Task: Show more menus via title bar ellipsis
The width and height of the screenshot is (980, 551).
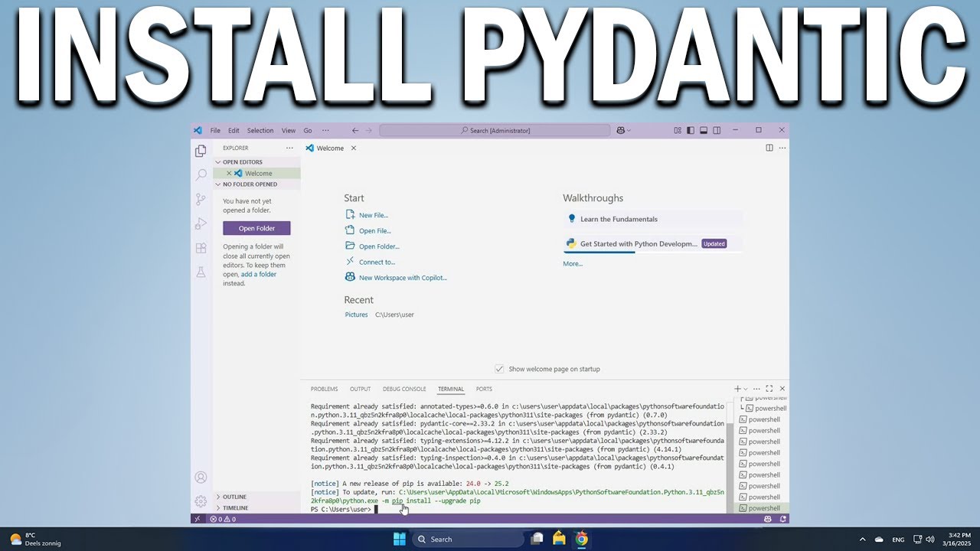Action: 325,131
